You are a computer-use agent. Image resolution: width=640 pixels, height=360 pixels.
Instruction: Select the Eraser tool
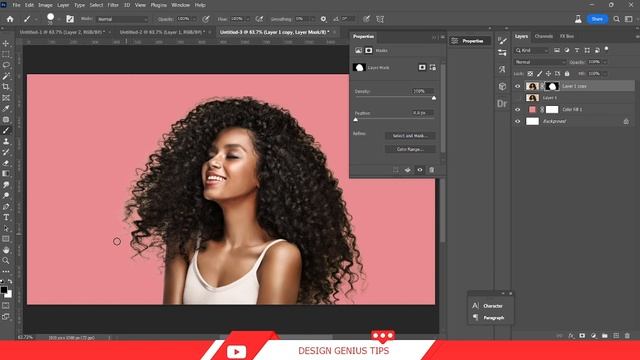[6, 163]
